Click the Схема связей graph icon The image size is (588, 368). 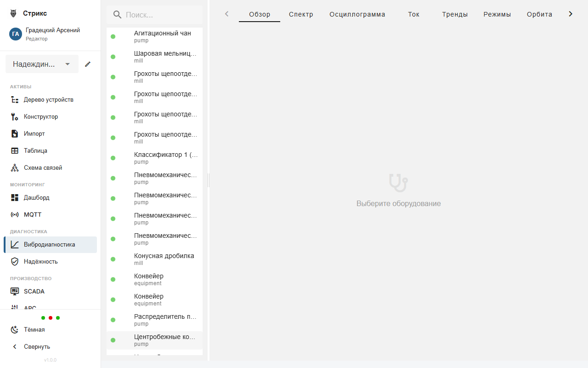tap(15, 168)
